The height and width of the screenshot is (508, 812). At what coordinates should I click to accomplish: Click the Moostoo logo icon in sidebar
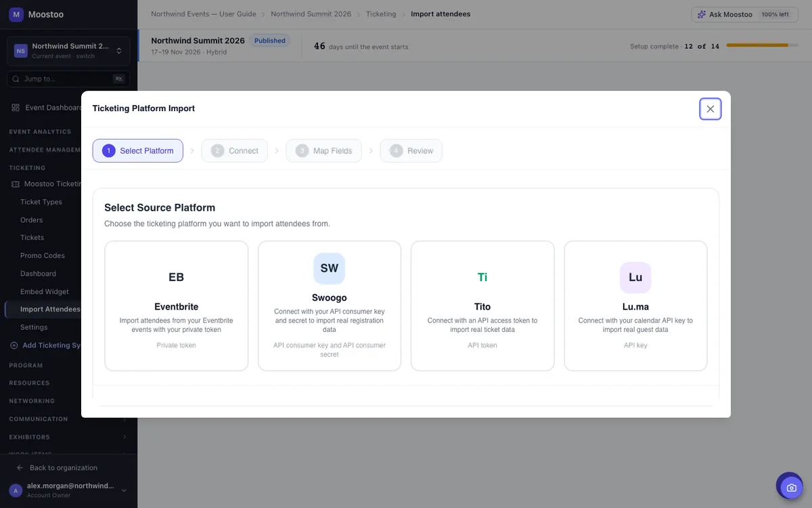16,14
